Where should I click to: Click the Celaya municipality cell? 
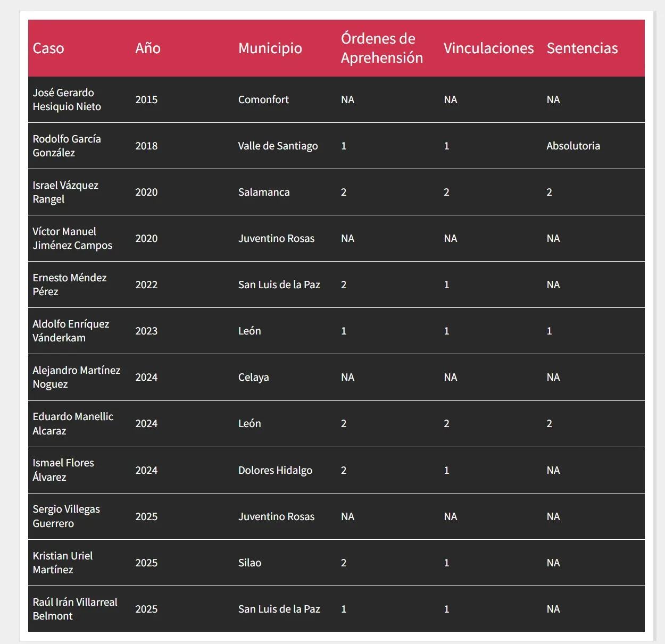click(254, 377)
